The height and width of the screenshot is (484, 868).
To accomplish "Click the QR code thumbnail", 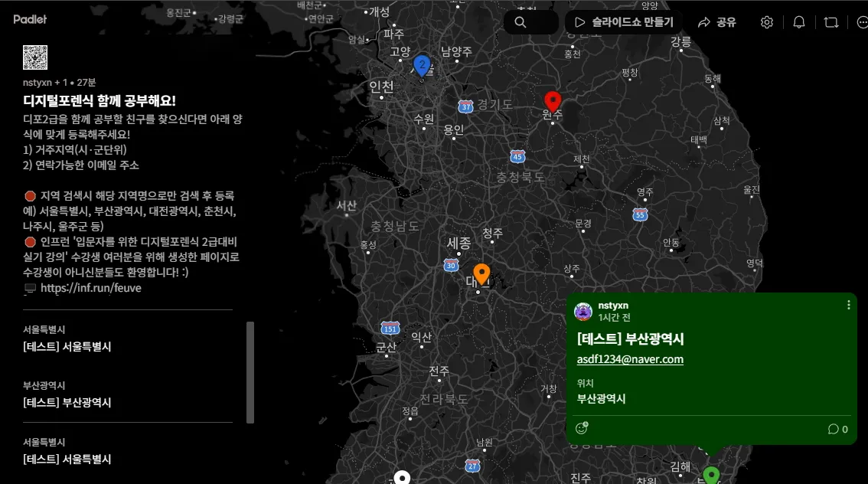I will 35,57.
